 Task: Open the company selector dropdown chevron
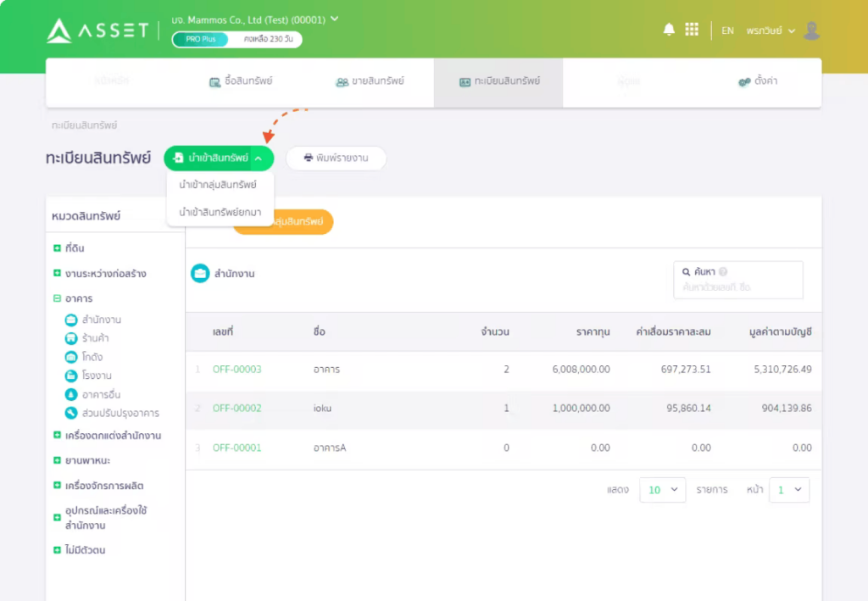pyautogui.click(x=334, y=19)
